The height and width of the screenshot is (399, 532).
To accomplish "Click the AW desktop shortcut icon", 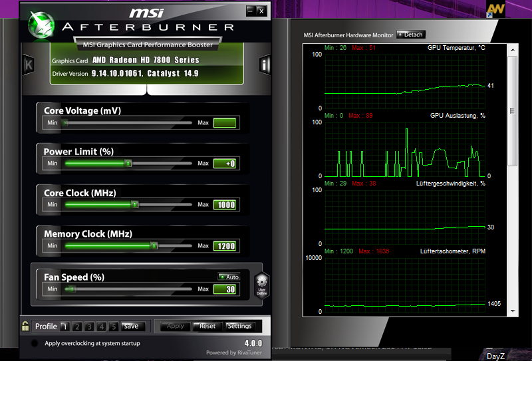I will 495,9.
